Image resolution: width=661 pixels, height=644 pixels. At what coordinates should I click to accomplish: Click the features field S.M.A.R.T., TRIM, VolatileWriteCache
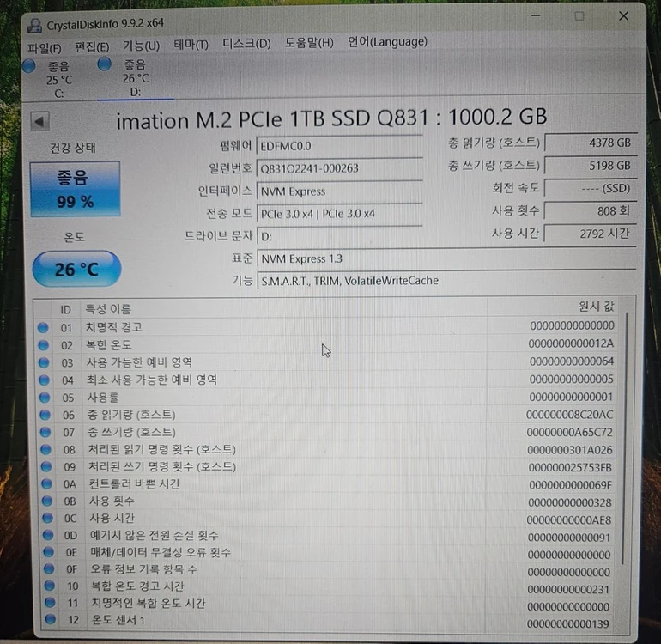pyautogui.click(x=446, y=280)
